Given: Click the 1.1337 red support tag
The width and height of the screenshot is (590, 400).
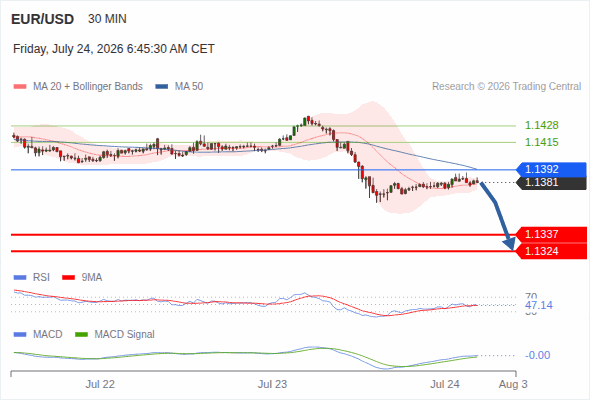Looking at the screenshot, I should pos(551,234).
